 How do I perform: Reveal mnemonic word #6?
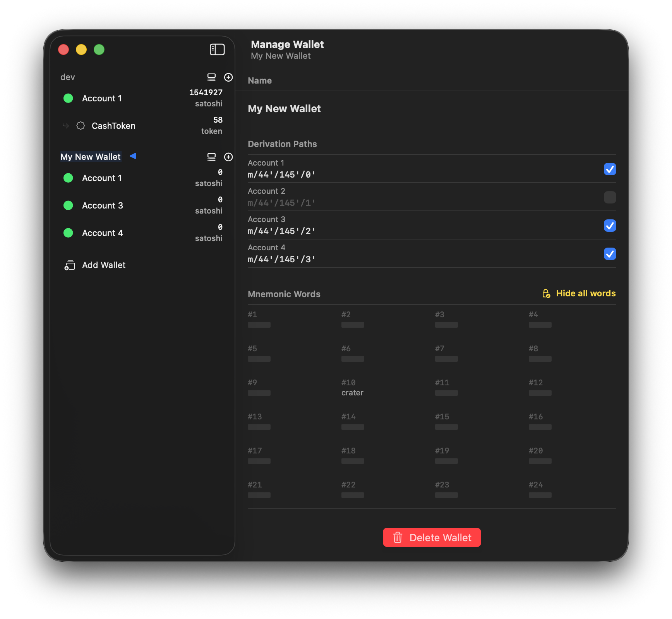click(x=353, y=359)
